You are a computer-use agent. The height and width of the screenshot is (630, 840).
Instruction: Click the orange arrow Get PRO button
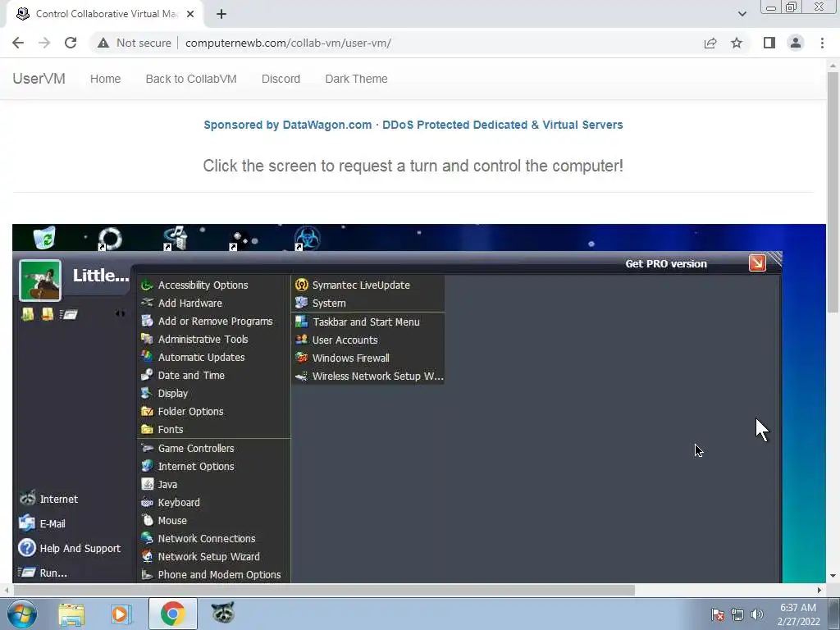click(x=757, y=263)
